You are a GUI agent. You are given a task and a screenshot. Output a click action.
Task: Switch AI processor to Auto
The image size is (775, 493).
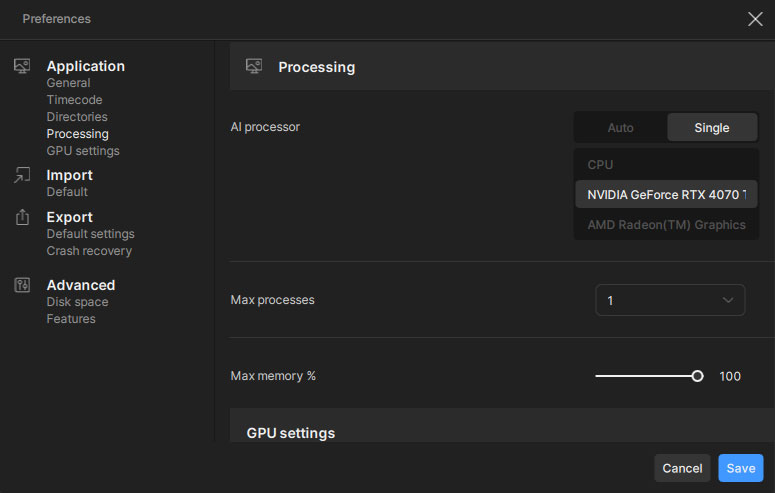coord(620,128)
